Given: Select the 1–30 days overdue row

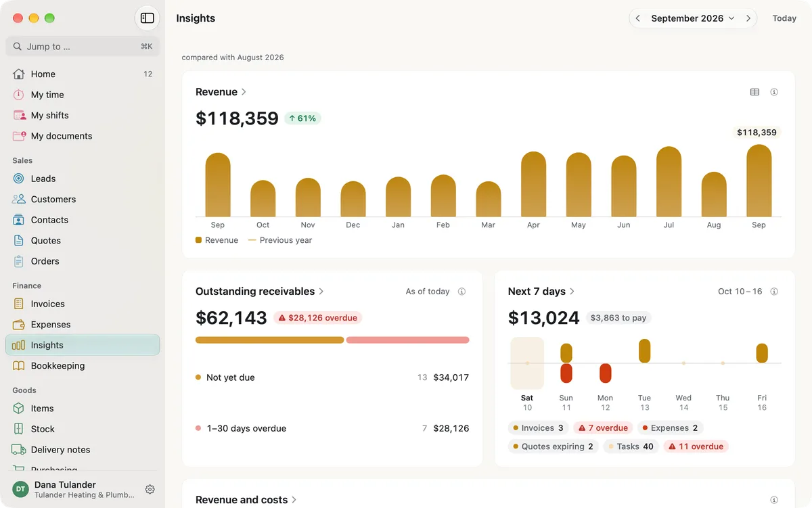Looking at the screenshot, I should point(332,428).
